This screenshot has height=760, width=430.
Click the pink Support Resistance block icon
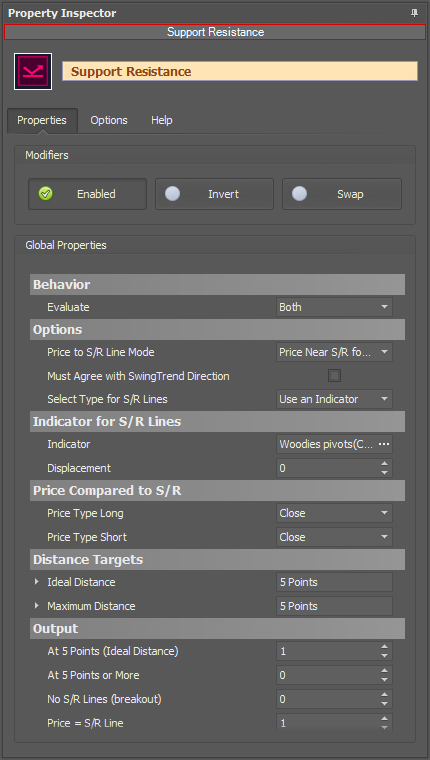click(x=33, y=72)
